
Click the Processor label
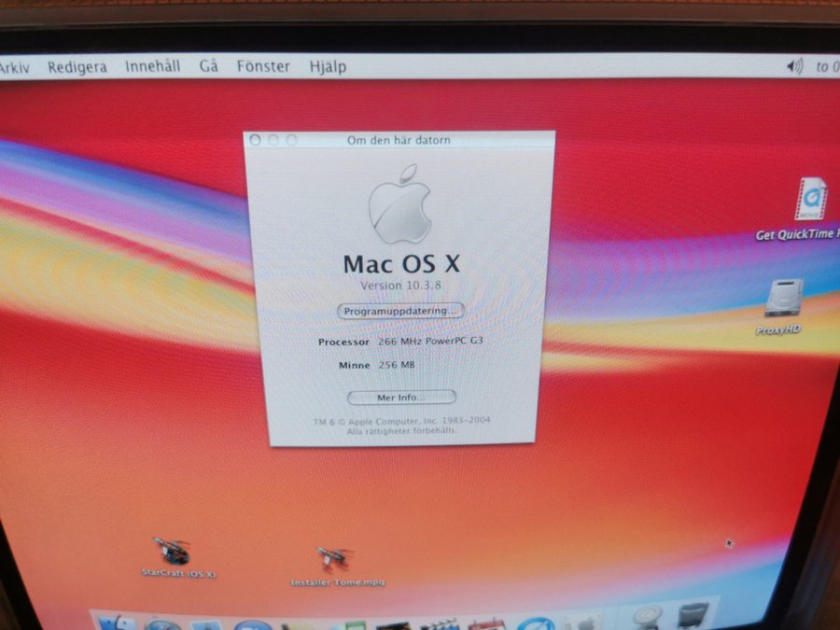point(343,342)
